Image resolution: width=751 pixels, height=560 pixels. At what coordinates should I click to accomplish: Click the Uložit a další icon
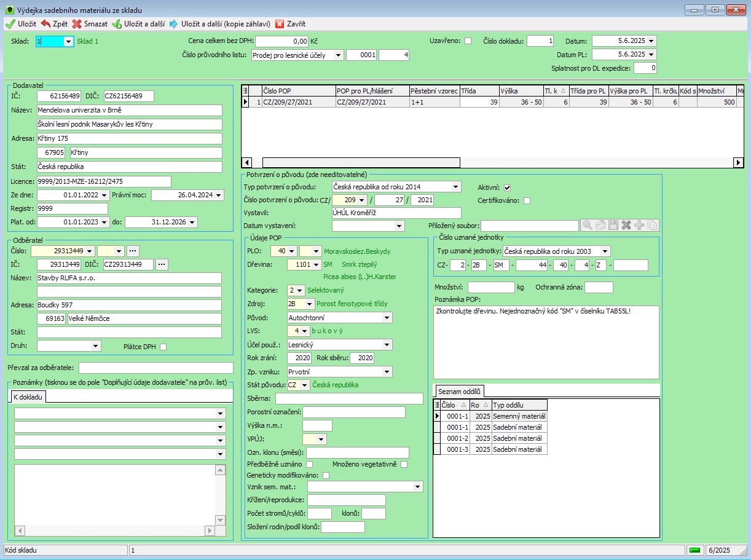pos(117,24)
